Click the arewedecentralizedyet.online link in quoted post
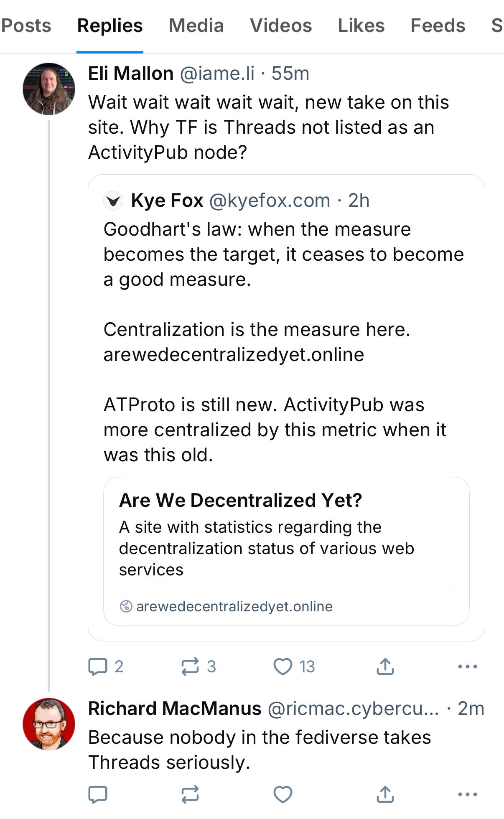504x819 pixels. click(x=234, y=355)
